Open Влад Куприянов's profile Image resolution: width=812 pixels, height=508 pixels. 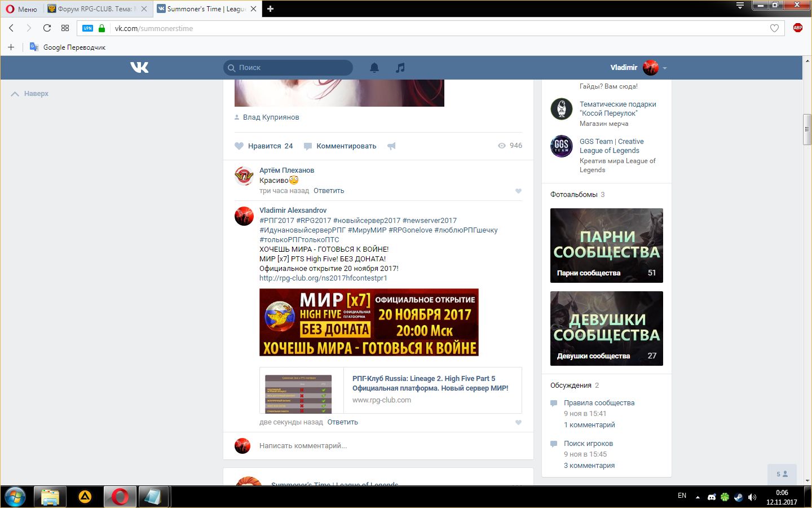(271, 117)
